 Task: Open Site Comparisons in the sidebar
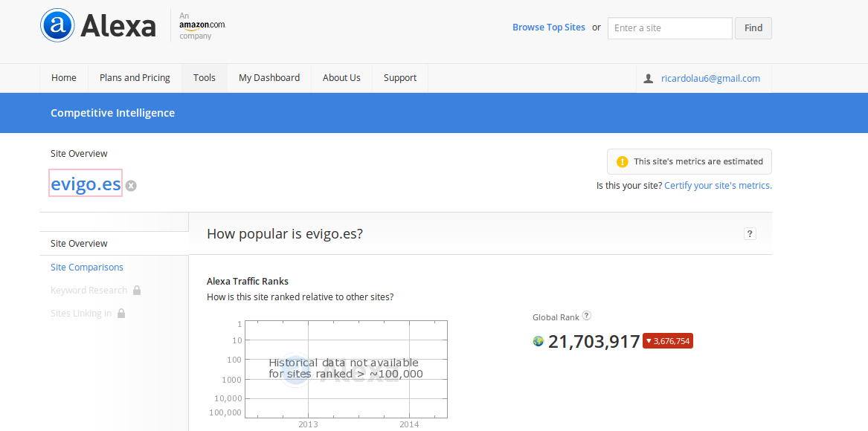(x=87, y=268)
